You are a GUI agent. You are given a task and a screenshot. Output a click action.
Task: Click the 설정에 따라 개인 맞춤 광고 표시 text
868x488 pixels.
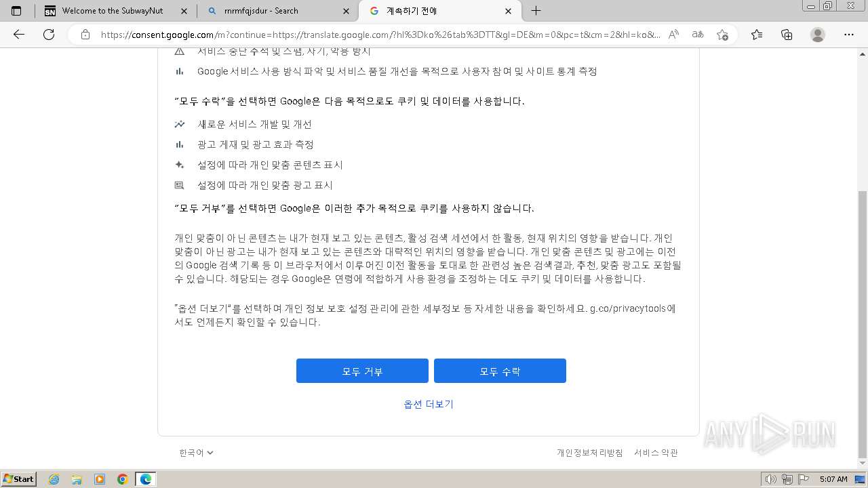click(264, 185)
